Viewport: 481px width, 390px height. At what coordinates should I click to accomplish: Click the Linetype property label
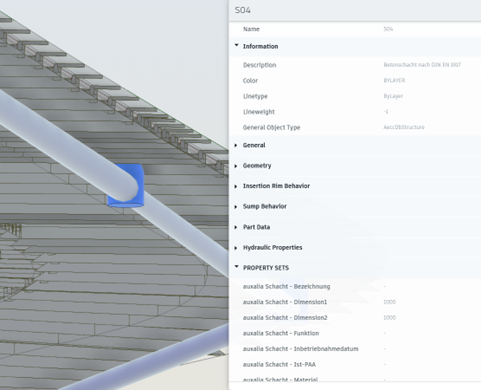pos(255,96)
